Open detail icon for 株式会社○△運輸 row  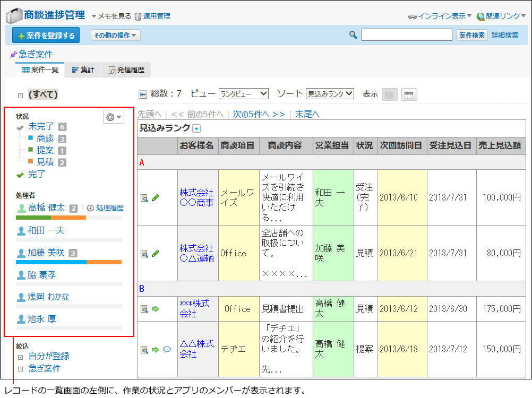[144, 254]
